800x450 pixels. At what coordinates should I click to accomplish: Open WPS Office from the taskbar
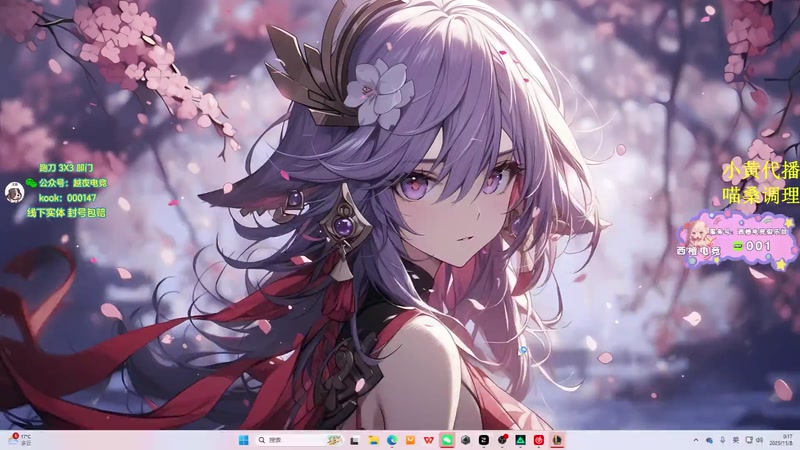click(429, 440)
